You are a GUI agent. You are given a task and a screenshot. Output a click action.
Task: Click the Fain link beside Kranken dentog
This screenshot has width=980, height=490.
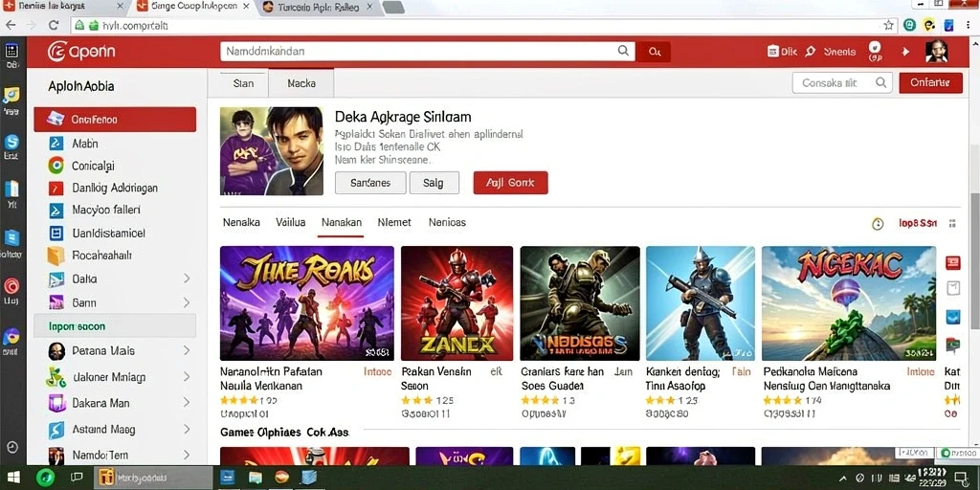pyautogui.click(x=742, y=372)
